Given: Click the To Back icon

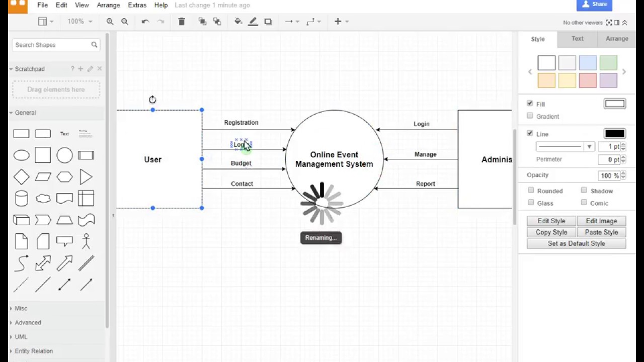Looking at the screenshot, I should pyautogui.click(x=217, y=22).
